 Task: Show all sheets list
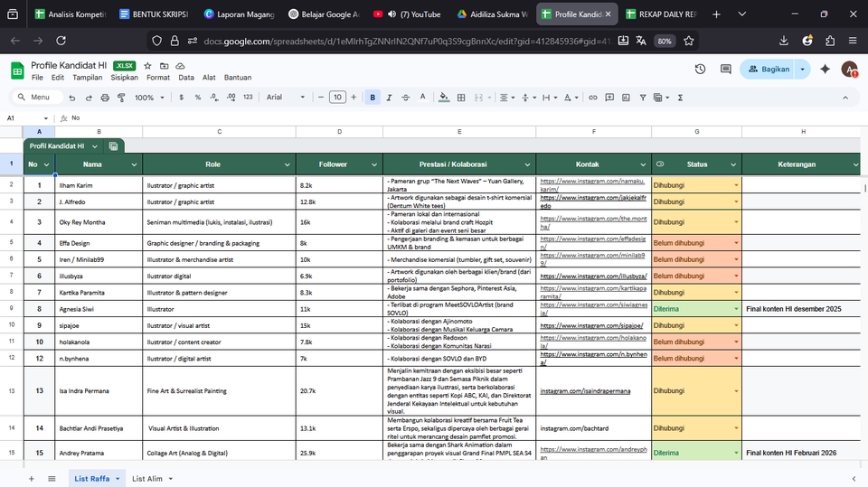52,479
